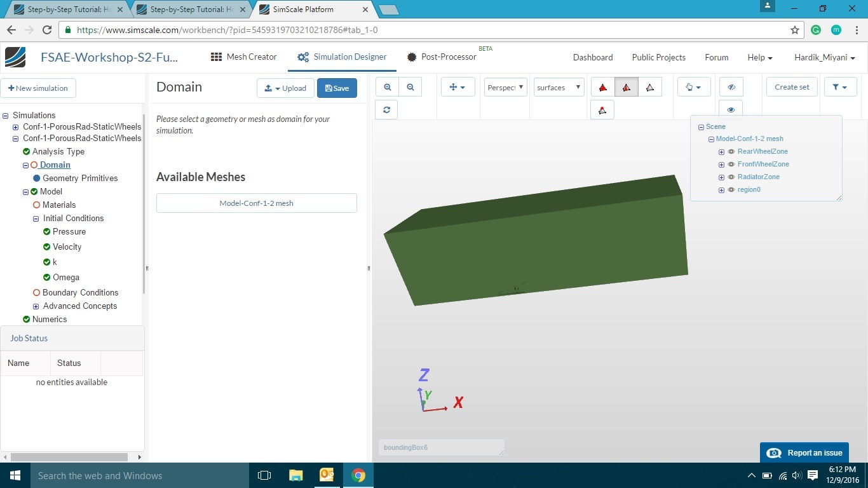Switch to the Mesh Creator tab

click(244, 57)
